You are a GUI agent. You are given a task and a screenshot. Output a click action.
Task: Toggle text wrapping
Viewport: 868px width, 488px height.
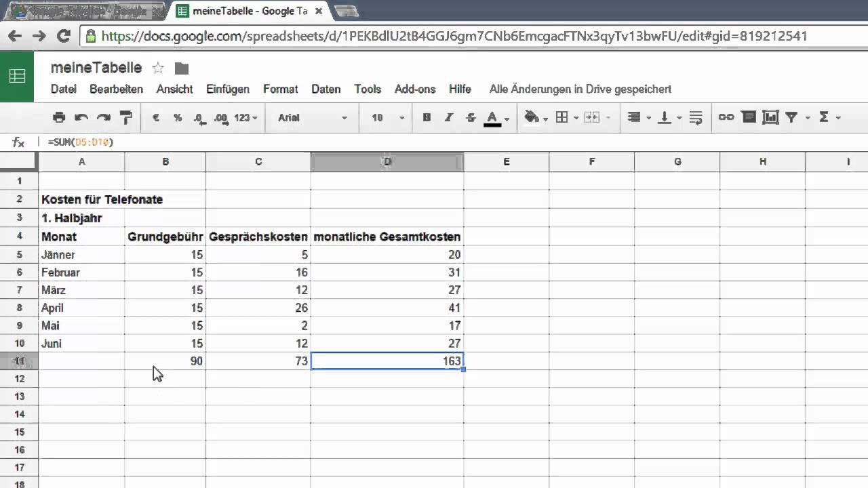pos(696,117)
